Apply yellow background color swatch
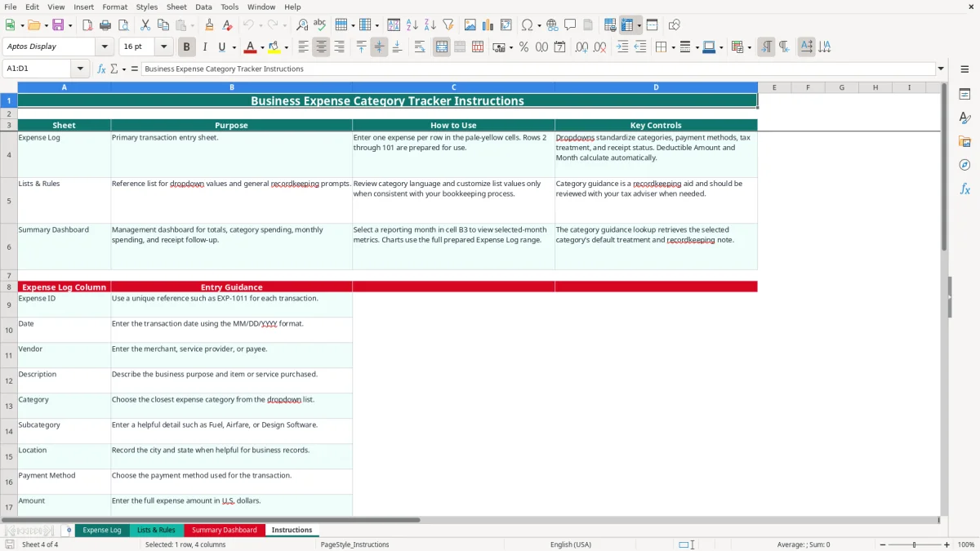Screen dimensions: 980x551 click(x=274, y=47)
